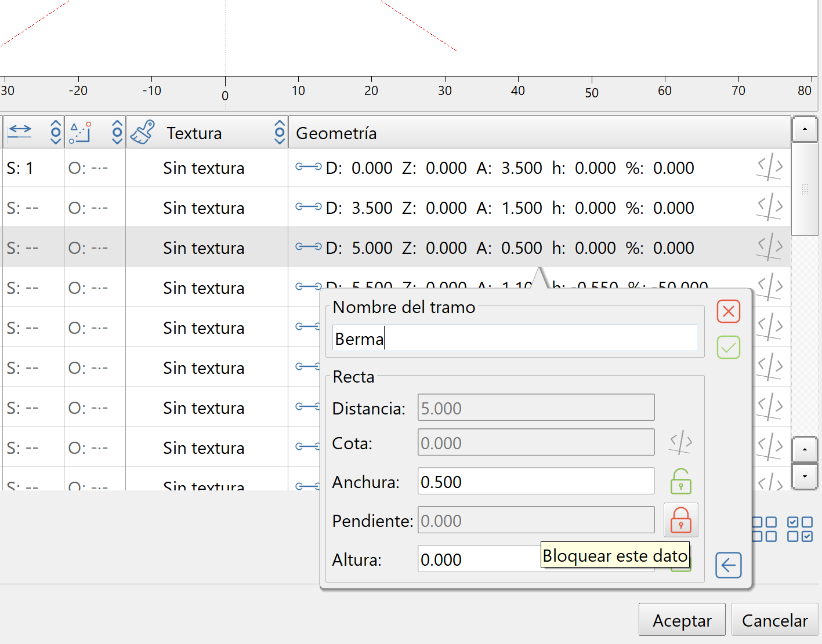Close the tramo popup with red X
The width and height of the screenshot is (822, 644).
point(728,311)
